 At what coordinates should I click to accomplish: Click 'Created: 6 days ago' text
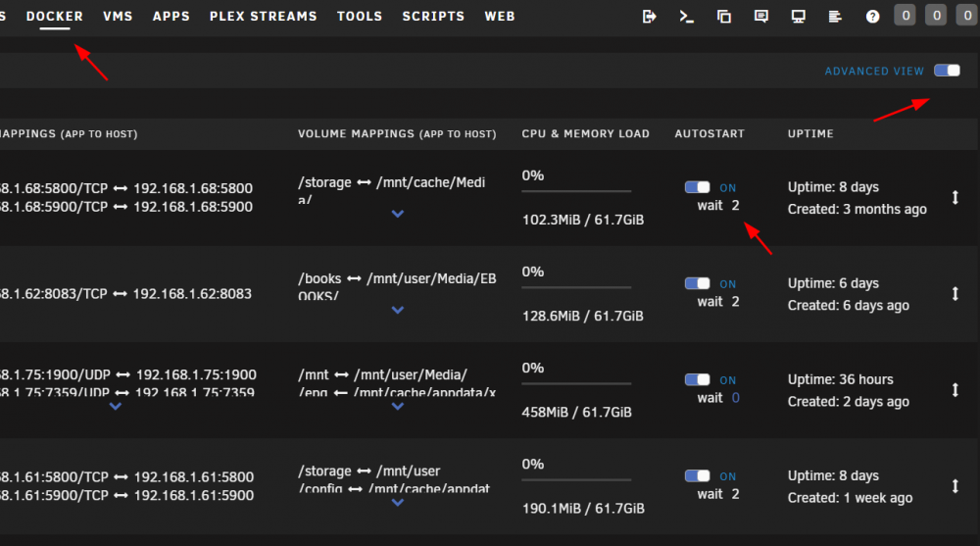[x=848, y=306]
